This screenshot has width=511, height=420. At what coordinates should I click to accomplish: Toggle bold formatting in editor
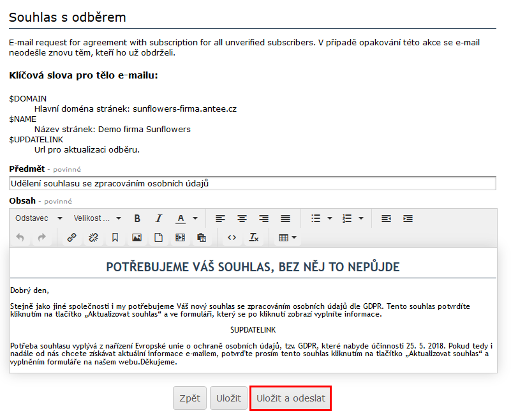137,218
